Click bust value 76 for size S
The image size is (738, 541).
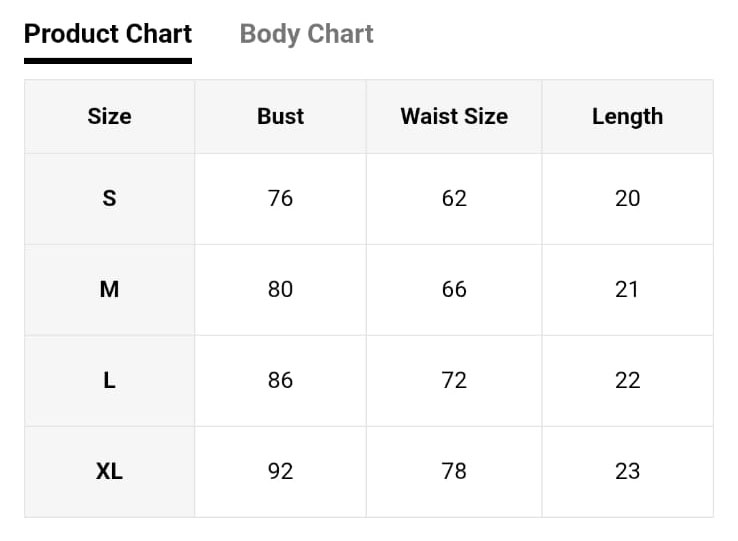tap(281, 198)
